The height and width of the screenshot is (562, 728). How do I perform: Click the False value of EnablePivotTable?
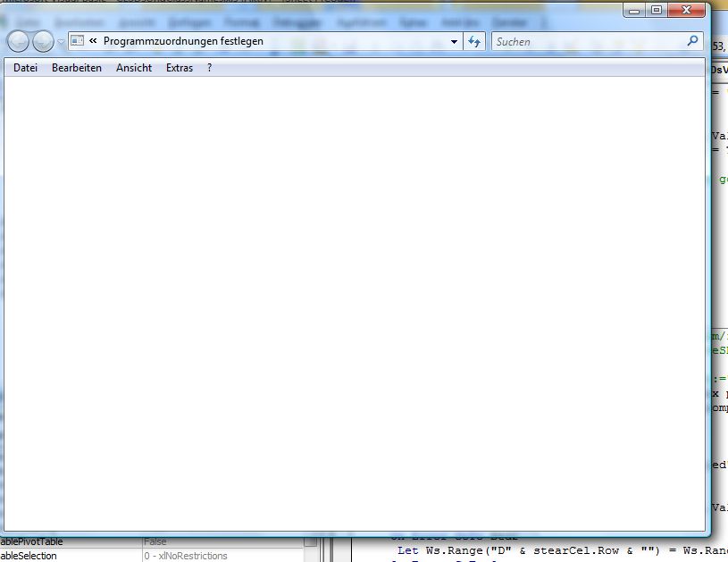tap(155, 541)
